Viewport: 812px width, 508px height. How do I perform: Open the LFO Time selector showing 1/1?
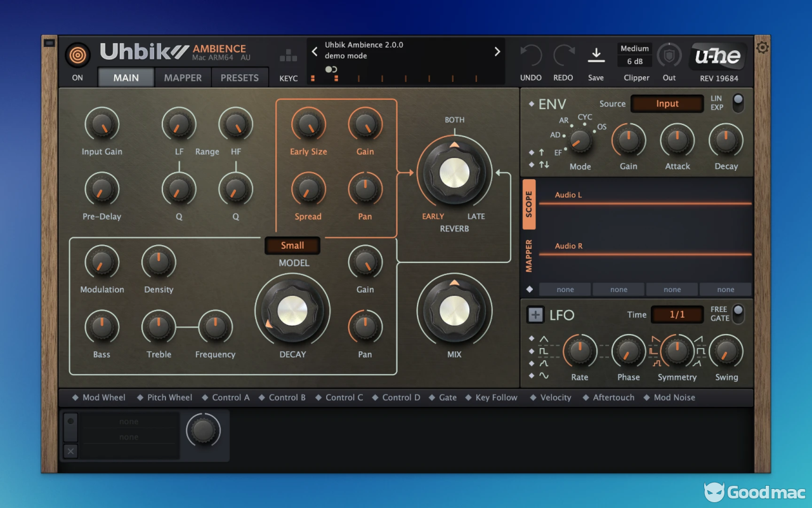point(677,314)
